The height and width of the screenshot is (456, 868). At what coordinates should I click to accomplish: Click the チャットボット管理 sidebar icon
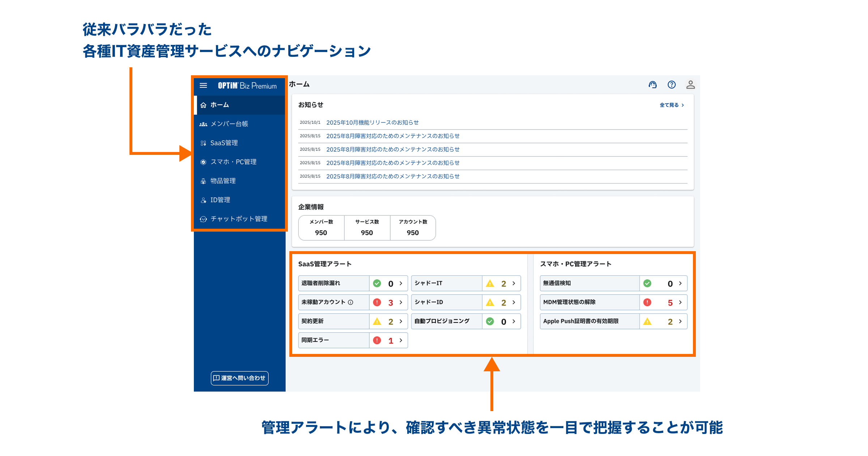(203, 219)
